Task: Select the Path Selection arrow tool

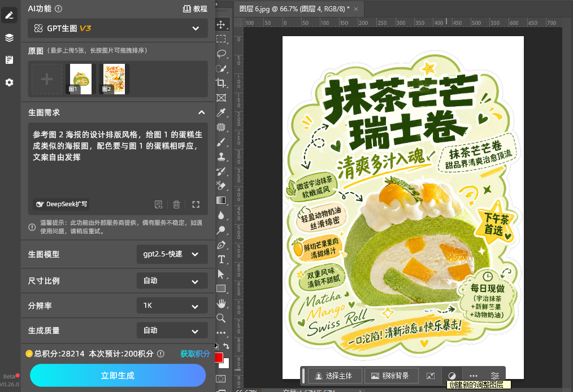Action: point(221,274)
